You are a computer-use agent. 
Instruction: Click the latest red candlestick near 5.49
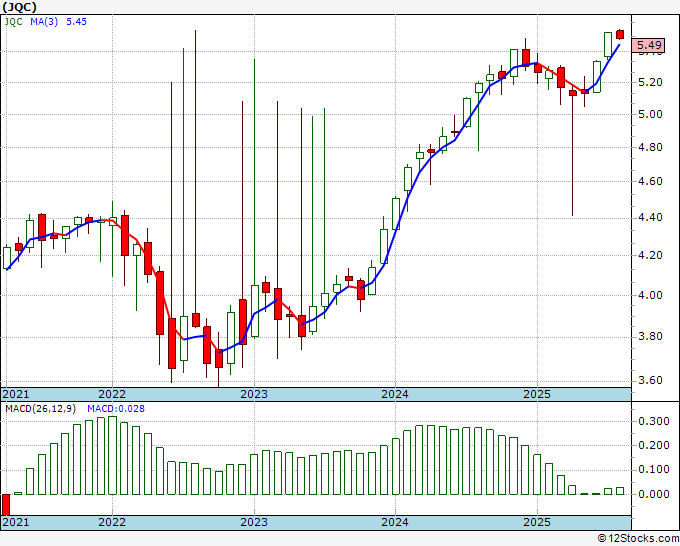point(620,34)
